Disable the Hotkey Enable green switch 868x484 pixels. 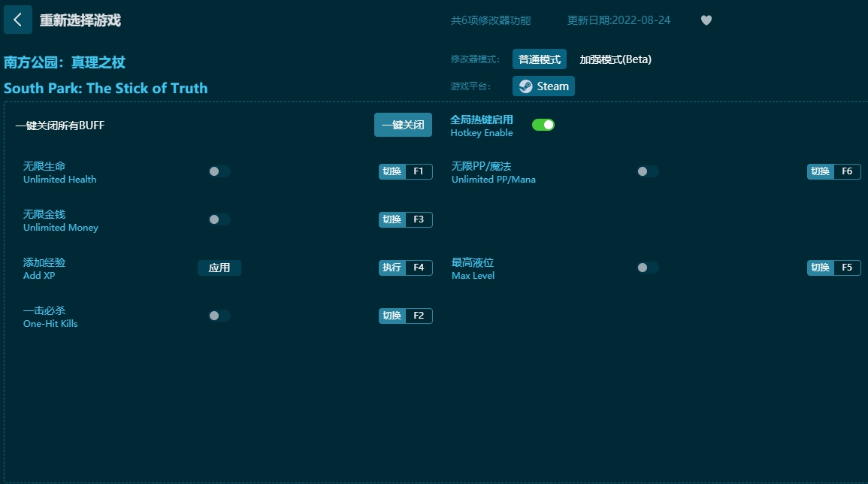pos(543,125)
